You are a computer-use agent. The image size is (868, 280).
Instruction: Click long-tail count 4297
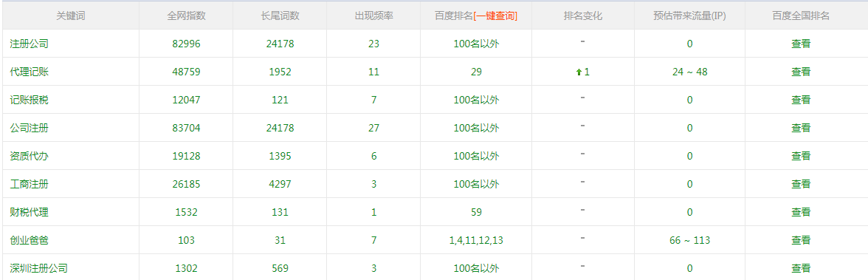click(x=280, y=184)
